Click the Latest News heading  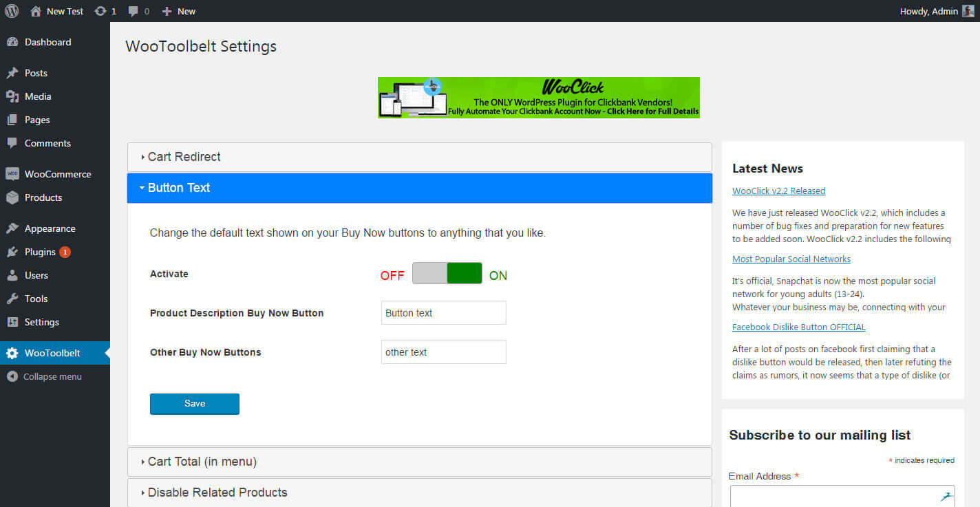pos(767,169)
